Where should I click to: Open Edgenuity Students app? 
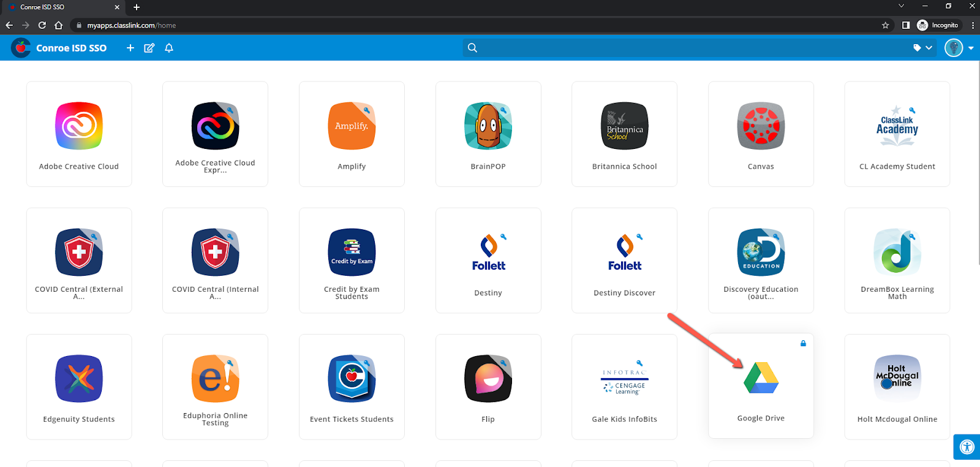[x=79, y=387]
